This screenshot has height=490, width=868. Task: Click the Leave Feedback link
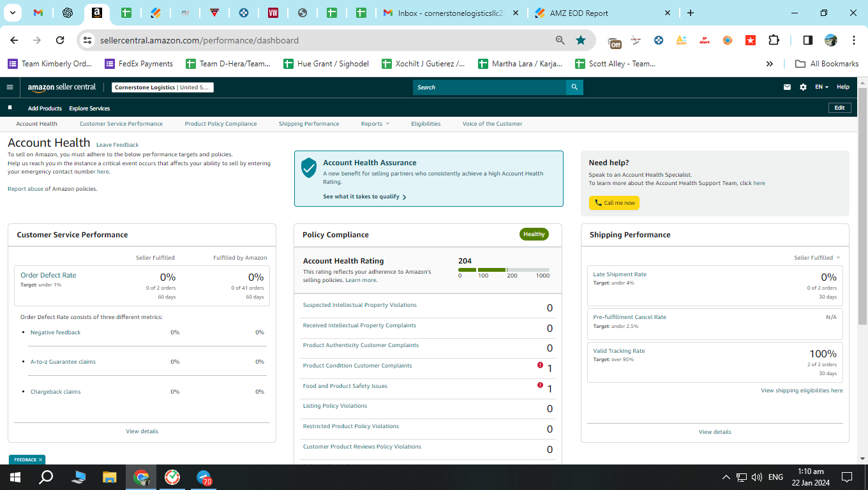coord(117,145)
